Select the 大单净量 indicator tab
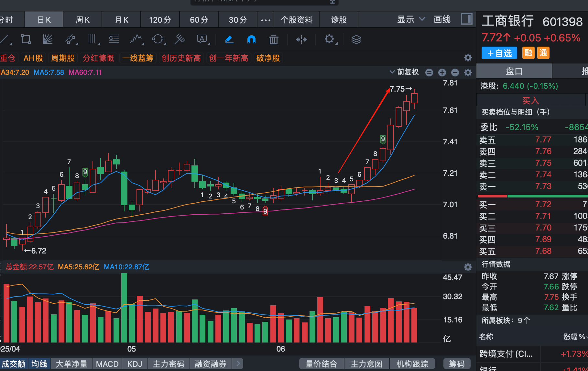588x371 pixels. tap(71, 364)
